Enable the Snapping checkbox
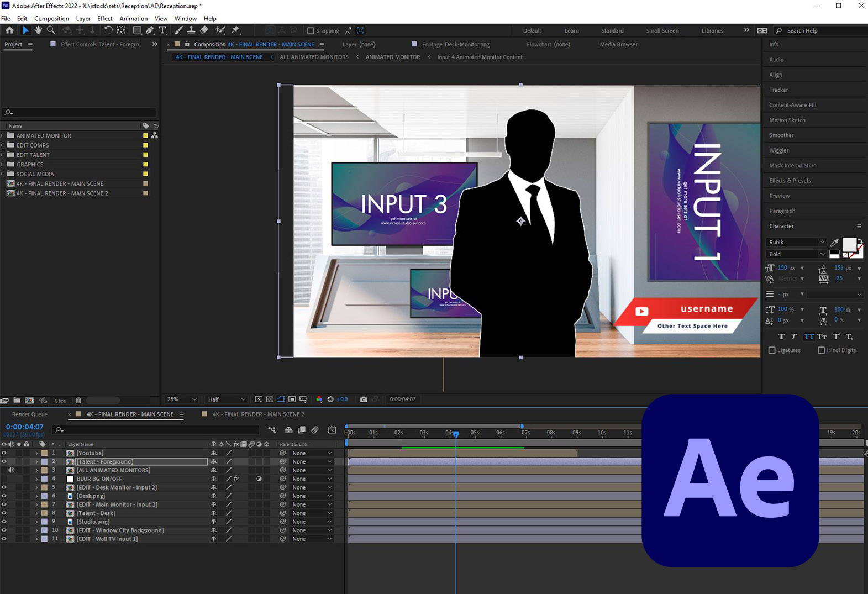Image resolution: width=868 pixels, height=594 pixels. point(311,31)
